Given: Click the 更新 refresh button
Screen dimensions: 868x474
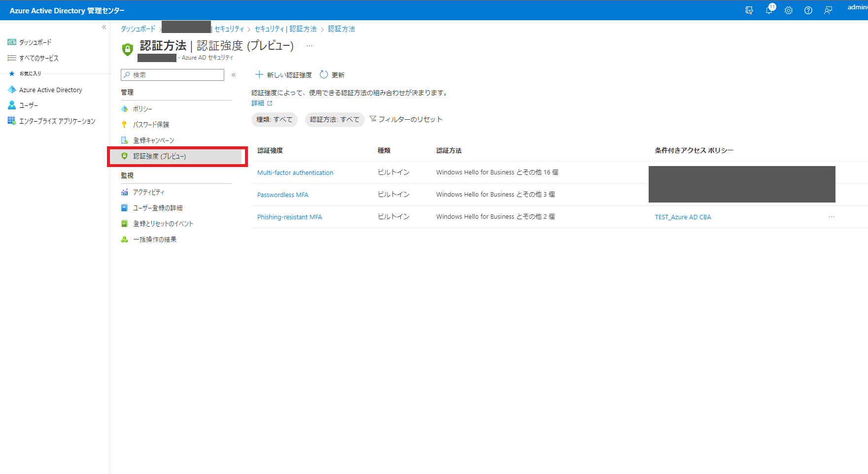Looking at the screenshot, I should (332, 75).
